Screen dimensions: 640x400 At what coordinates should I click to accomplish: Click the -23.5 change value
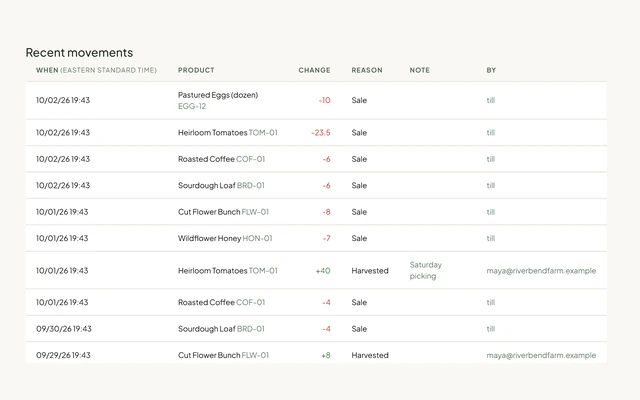320,133
